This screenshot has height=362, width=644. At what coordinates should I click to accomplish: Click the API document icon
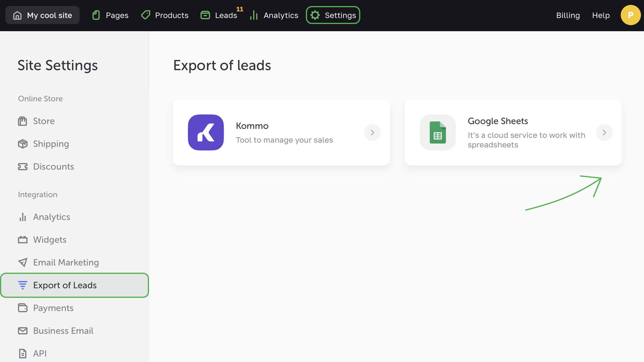point(22,353)
